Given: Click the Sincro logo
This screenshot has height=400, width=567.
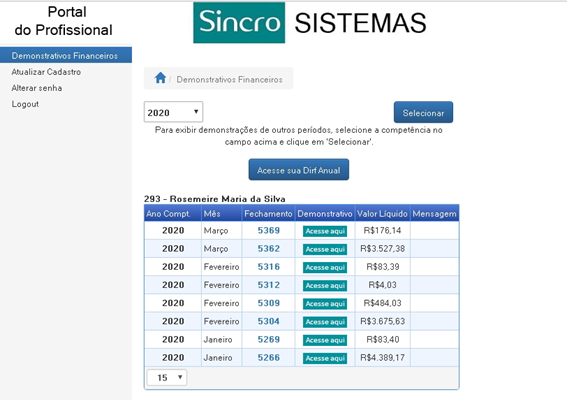Looking at the screenshot, I should pyautogui.click(x=239, y=23).
